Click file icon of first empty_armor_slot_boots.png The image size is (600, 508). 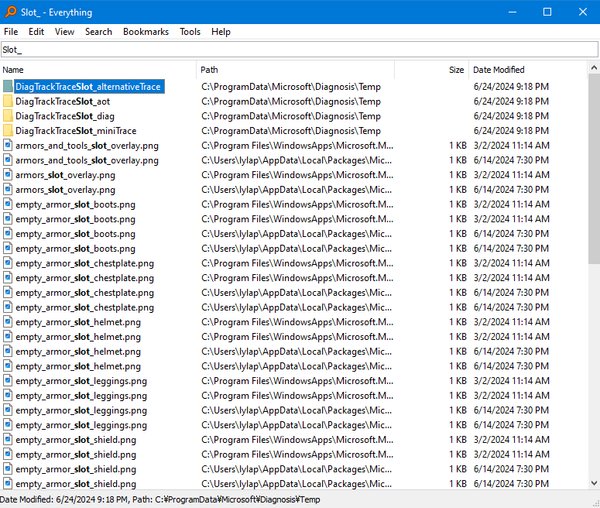click(8, 204)
